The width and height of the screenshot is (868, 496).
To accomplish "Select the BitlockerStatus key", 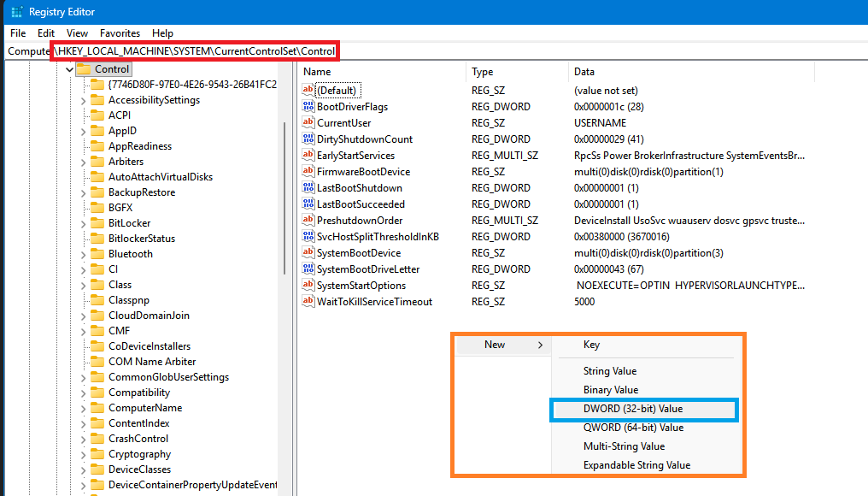I will (x=142, y=239).
